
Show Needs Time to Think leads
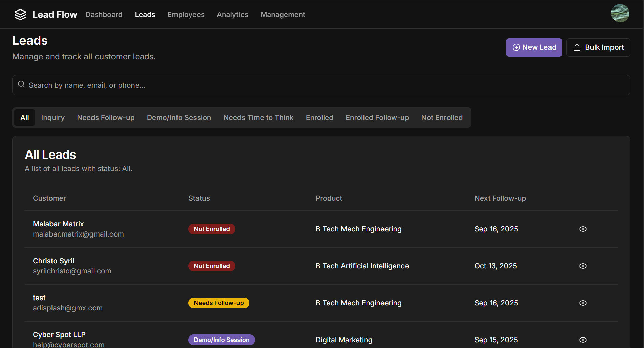258,118
